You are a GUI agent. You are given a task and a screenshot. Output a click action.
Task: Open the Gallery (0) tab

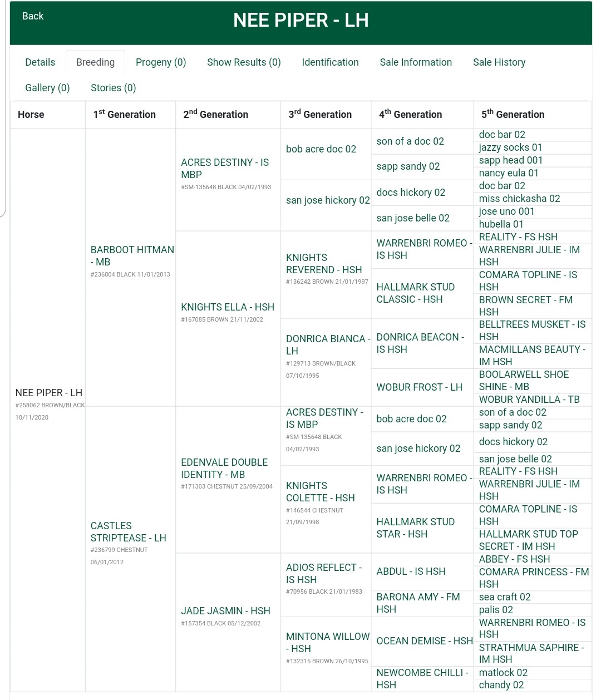[47, 88]
